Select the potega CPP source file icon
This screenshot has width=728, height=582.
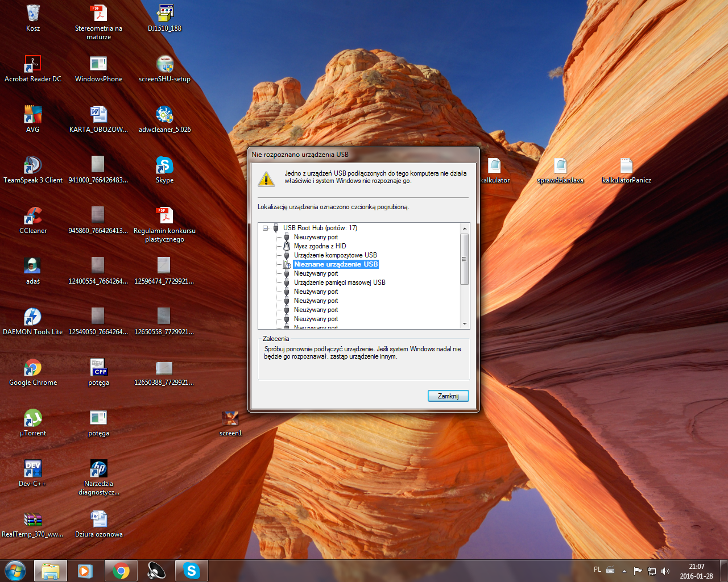(x=98, y=368)
